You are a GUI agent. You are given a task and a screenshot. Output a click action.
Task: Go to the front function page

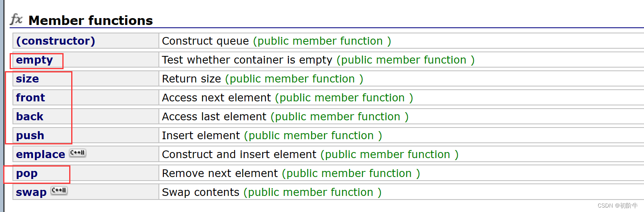click(x=31, y=98)
